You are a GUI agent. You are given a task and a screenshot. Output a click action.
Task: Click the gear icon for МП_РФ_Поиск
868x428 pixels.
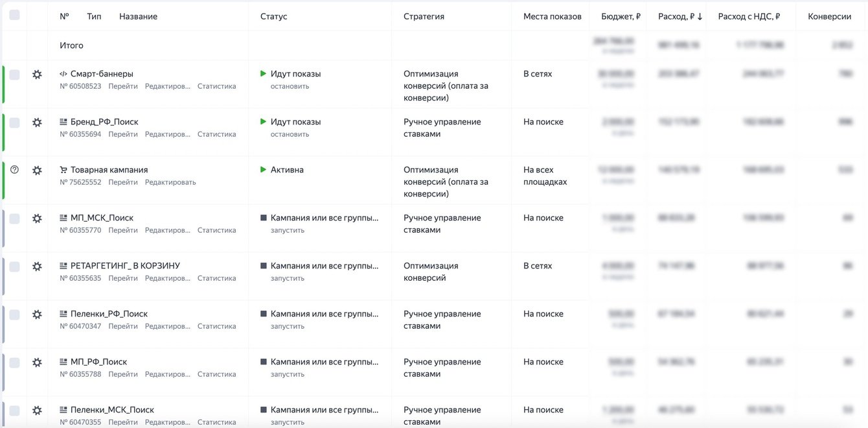[37, 363]
